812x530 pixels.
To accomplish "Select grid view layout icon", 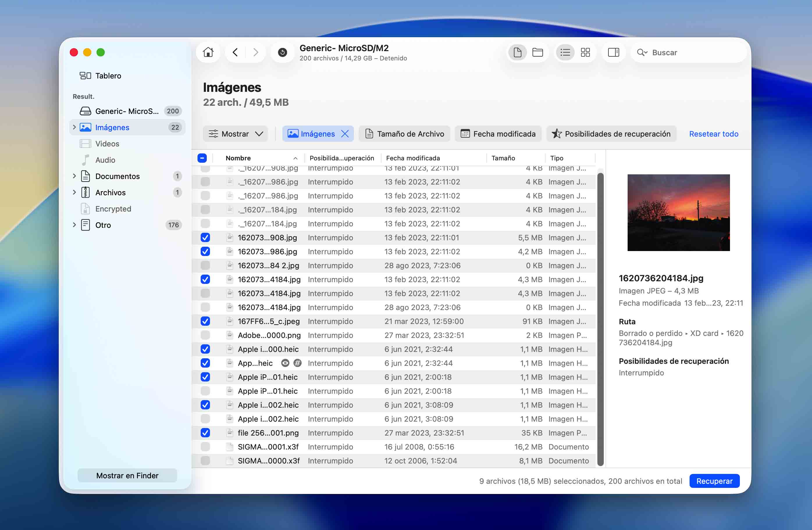I will point(585,52).
